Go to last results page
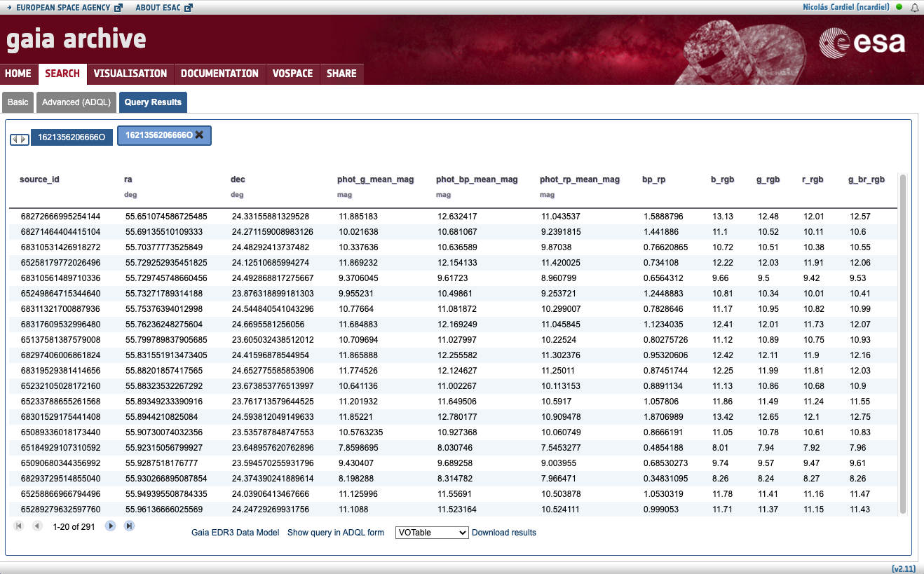Viewport: 924px width, 574px height. [x=129, y=526]
